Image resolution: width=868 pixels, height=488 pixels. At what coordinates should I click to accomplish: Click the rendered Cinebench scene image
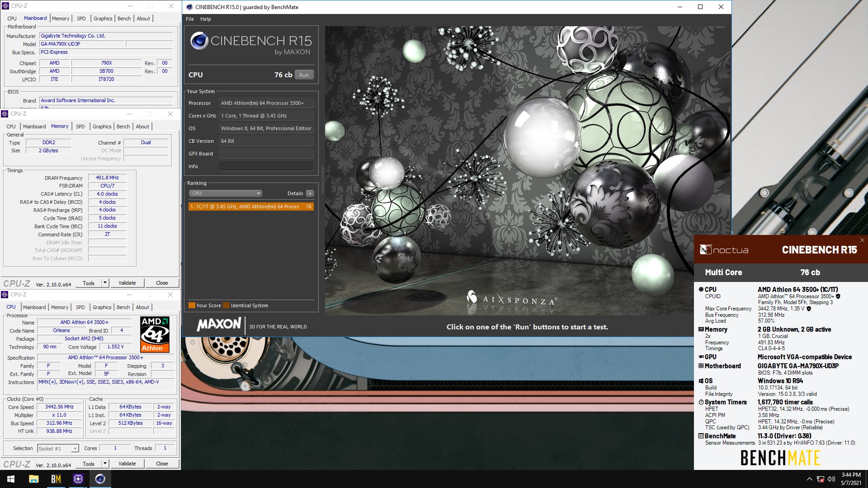[527, 170]
